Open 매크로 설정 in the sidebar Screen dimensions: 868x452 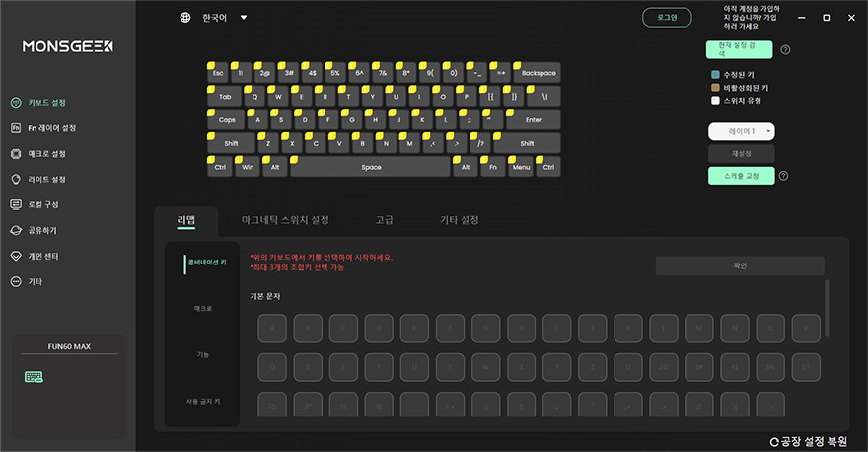(x=38, y=153)
